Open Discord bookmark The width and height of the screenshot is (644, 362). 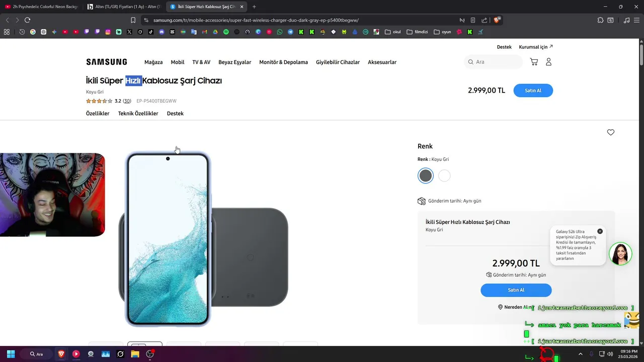[x=162, y=32]
